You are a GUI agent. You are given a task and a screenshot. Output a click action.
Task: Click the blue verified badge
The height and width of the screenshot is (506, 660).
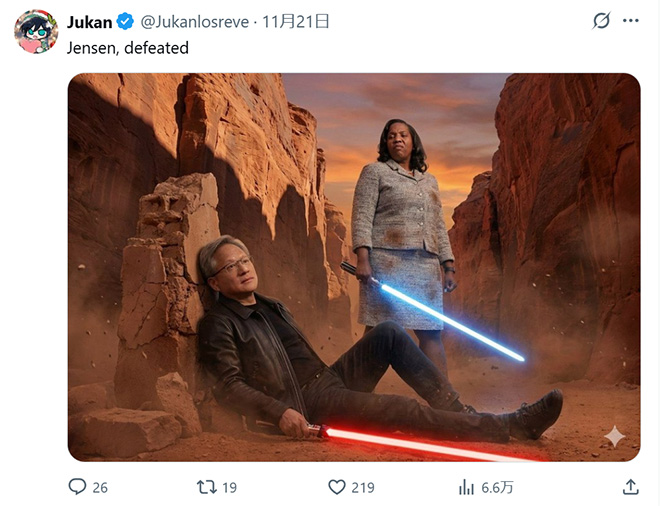click(125, 21)
